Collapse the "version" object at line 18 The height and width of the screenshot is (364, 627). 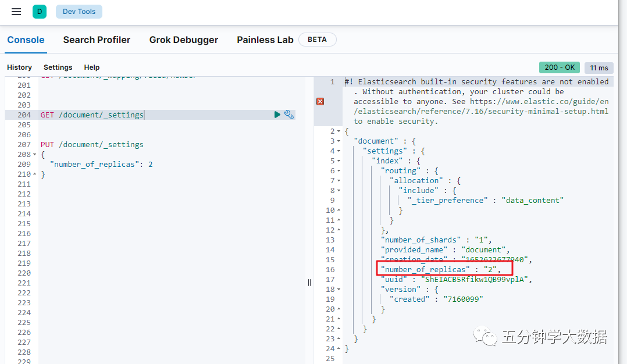click(x=339, y=290)
